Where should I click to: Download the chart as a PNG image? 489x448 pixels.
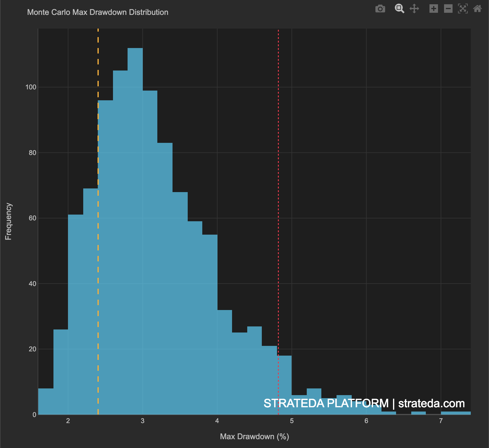[380, 9]
